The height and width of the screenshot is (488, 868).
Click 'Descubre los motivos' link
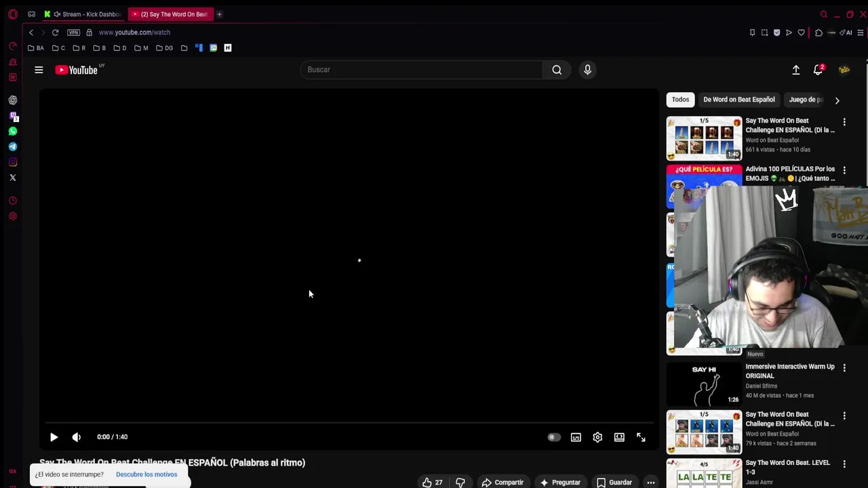point(146,474)
